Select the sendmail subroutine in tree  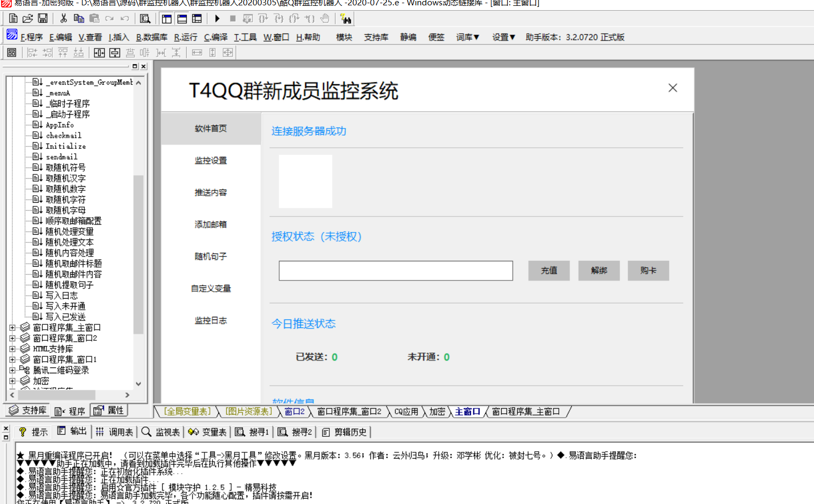61,157
